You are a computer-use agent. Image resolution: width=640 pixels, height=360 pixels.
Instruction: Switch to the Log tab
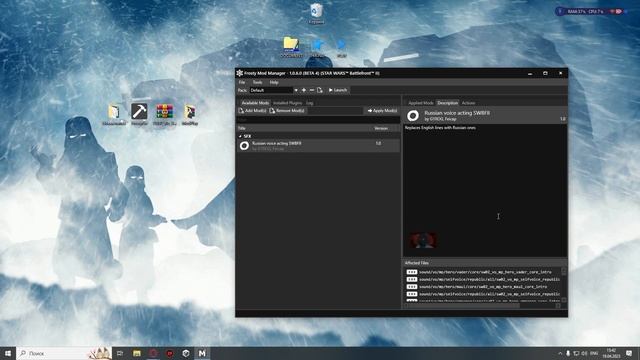(x=310, y=103)
